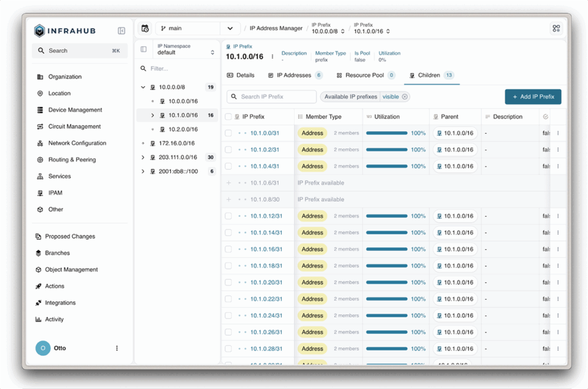Open the IPAM section in the sidebar
The image size is (588, 389).
tap(54, 193)
